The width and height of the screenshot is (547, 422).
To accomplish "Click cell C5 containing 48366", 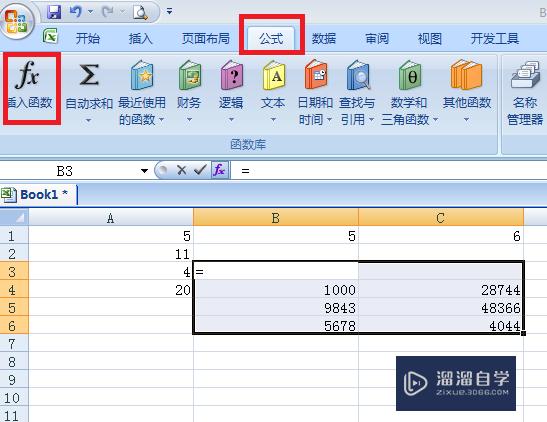I will pos(441,308).
